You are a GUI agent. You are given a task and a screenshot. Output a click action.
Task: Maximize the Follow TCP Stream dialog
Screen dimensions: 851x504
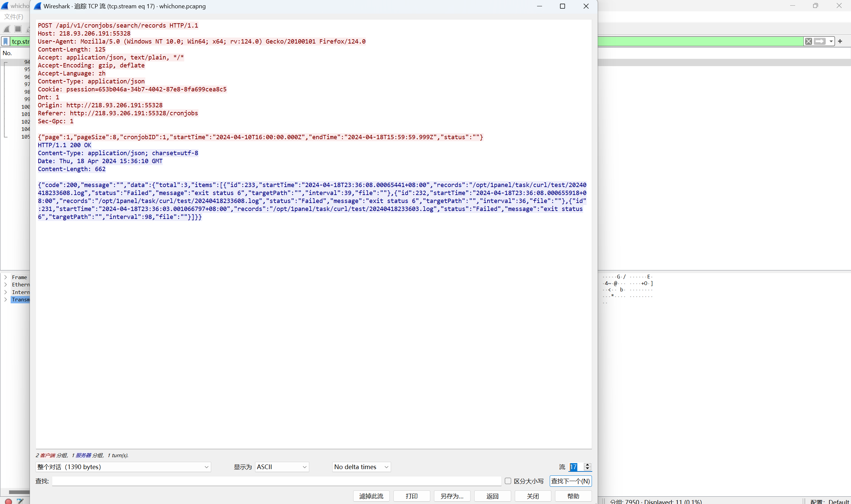562,6
